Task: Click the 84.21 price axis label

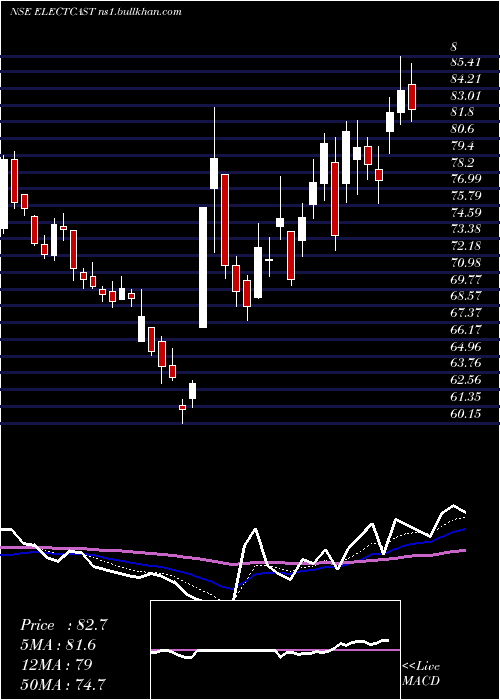Action: (x=466, y=79)
